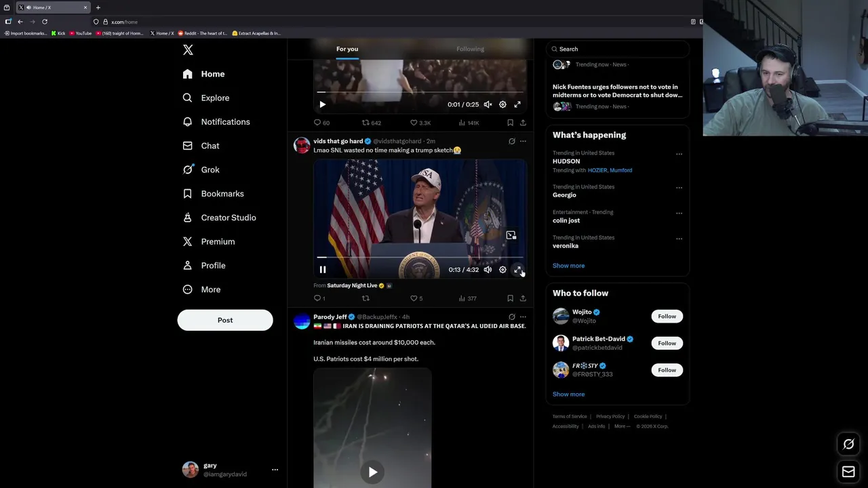The image size is (868, 488).
Task: Seek in SNL video progress bar
Action: tap(420, 258)
